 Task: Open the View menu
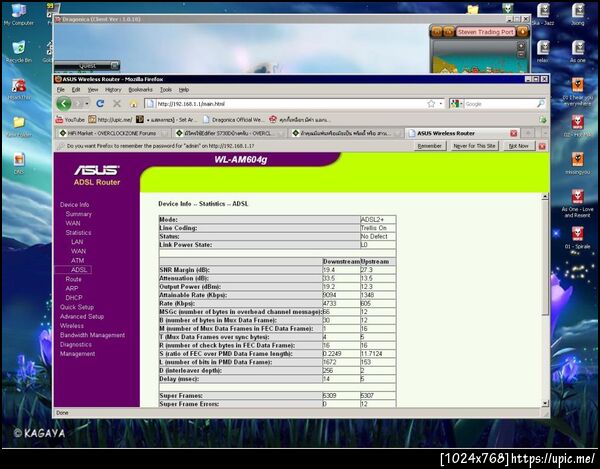tap(93, 90)
